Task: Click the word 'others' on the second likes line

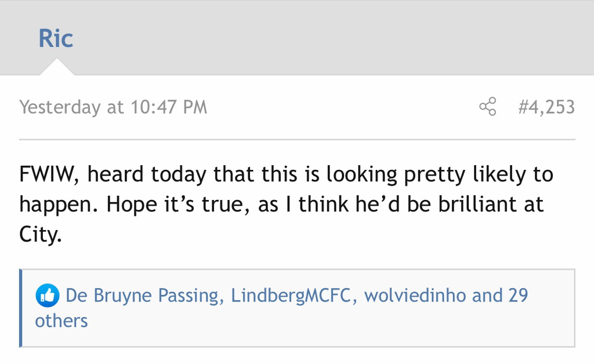Action: tap(61, 321)
